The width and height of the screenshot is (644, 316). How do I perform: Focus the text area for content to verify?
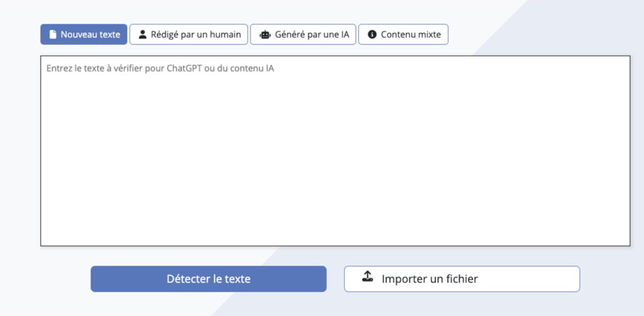[335, 151]
